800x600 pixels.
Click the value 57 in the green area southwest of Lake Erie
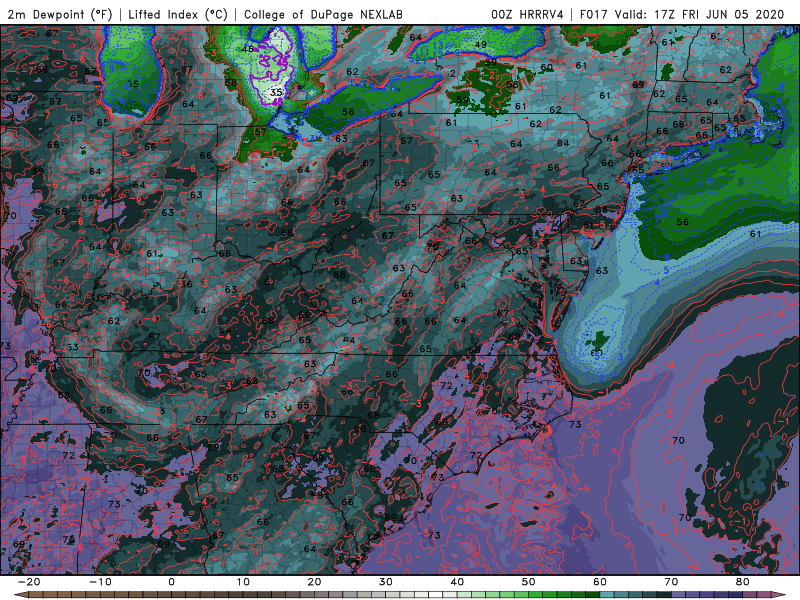[x=261, y=132]
